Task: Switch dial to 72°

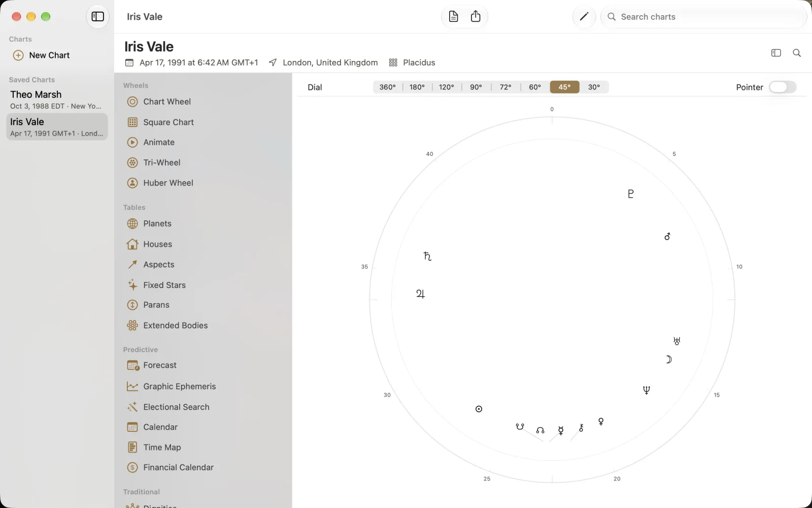Action: point(505,87)
